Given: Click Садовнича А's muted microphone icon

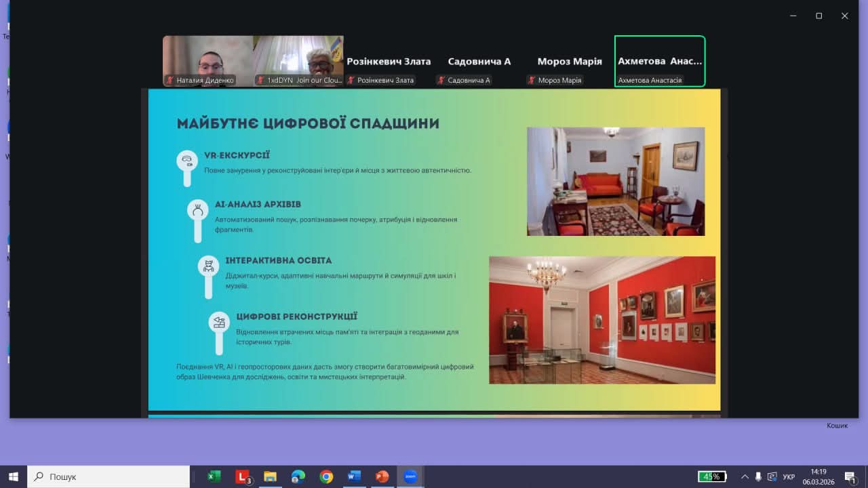Looking at the screenshot, I should (441, 80).
